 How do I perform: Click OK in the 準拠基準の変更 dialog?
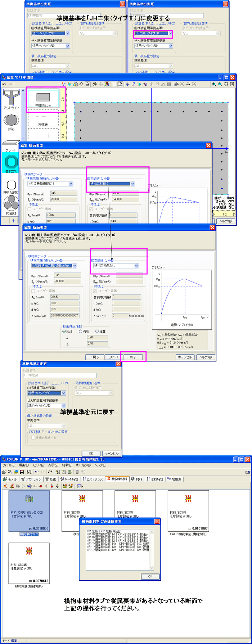click(91, 454)
